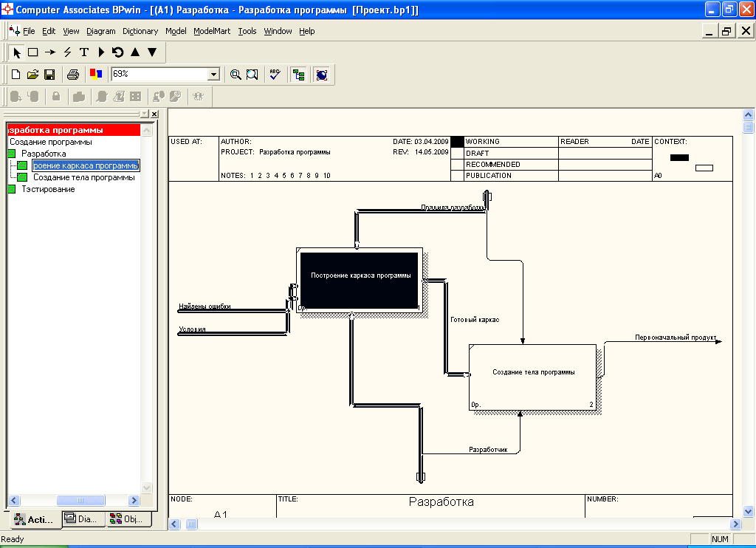Screen dimensions: 756x548
Task: Pick the Arrow drawing tool
Action: (x=50, y=52)
